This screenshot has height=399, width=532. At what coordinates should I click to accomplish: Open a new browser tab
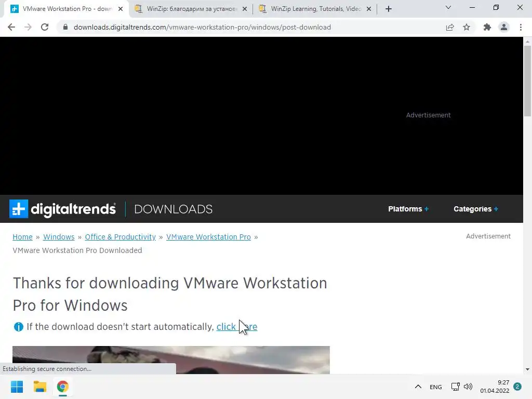click(x=389, y=9)
